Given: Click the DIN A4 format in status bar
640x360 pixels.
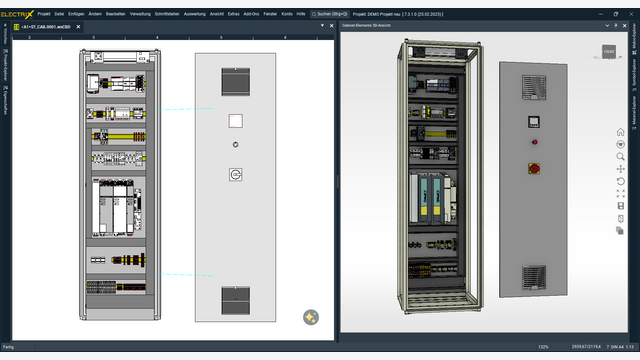Looking at the screenshot, I should [x=616, y=347].
